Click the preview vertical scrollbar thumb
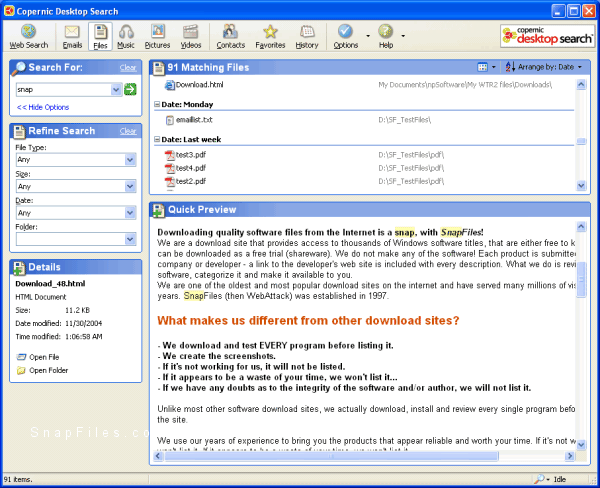This screenshot has height=488, width=600. pyautogui.click(x=581, y=279)
